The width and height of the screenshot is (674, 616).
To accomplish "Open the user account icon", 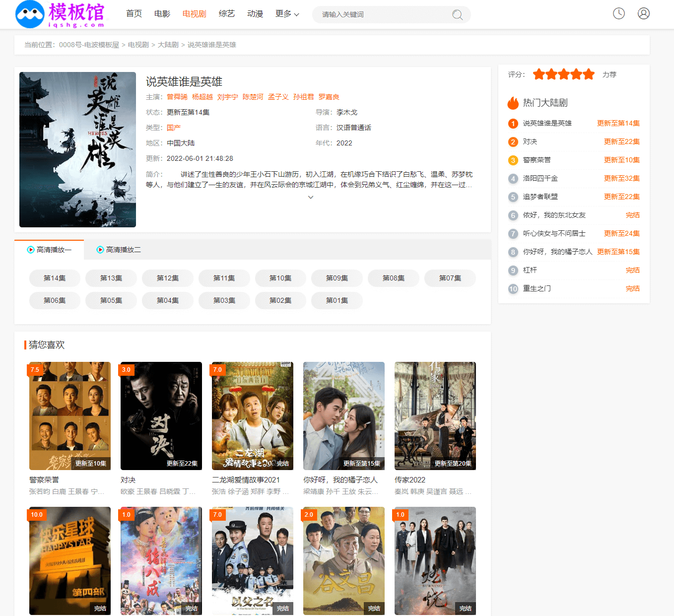I will point(643,13).
